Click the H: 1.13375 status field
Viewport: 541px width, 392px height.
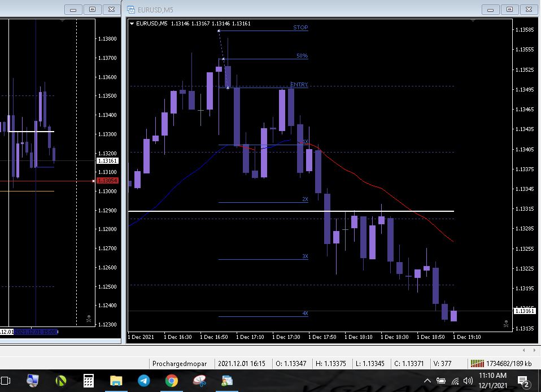pos(331,363)
